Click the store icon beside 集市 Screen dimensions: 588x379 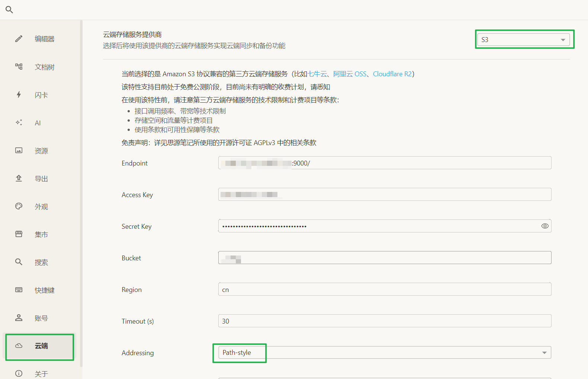[19, 234]
